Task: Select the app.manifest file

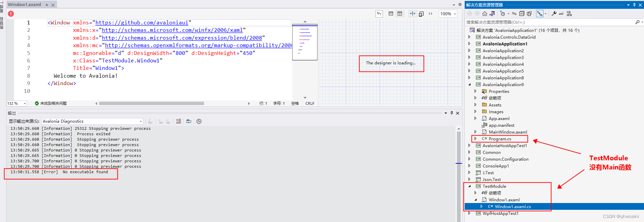Action: (x=501, y=125)
